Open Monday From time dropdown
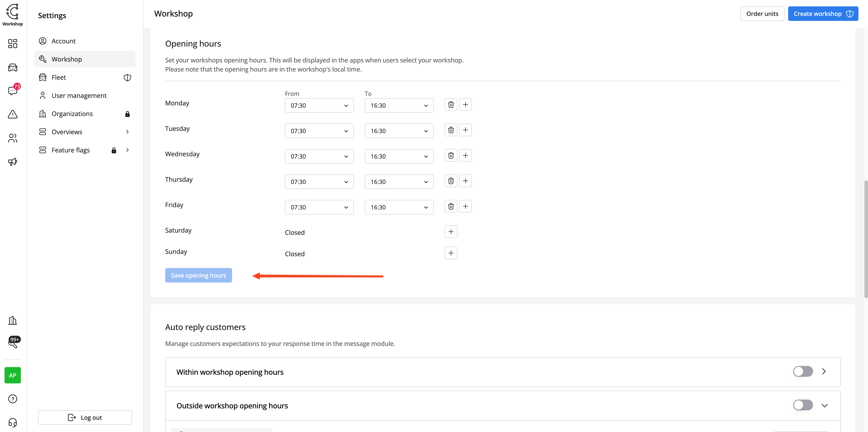This screenshot has height=432, width=868. (x=319, y=106)
